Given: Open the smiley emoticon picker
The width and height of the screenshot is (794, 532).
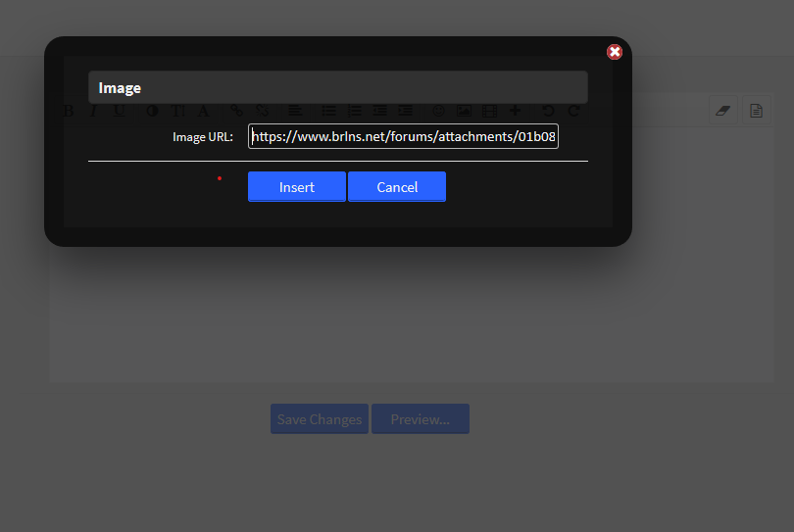Looking at the screenshot, I should pyautogui.click(x=438, y=111).
